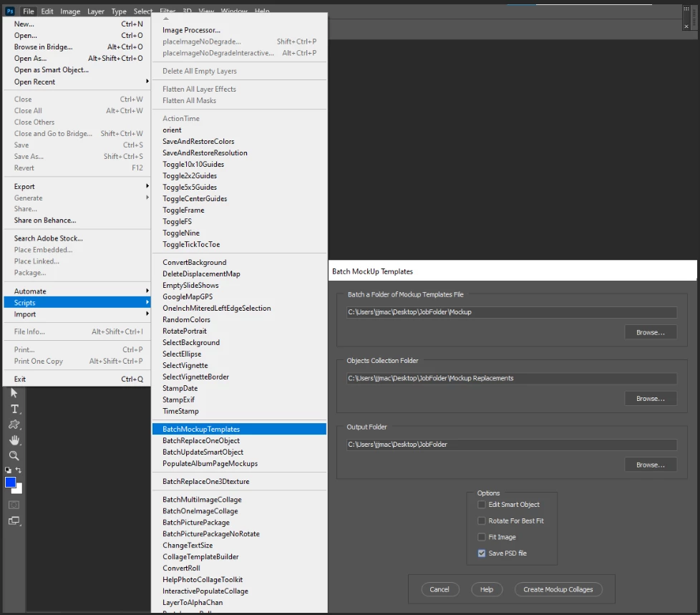Run the PopulateAlbumPageMockups script
This screenshot has width=700, height=615.
click(x=239, y=464)
